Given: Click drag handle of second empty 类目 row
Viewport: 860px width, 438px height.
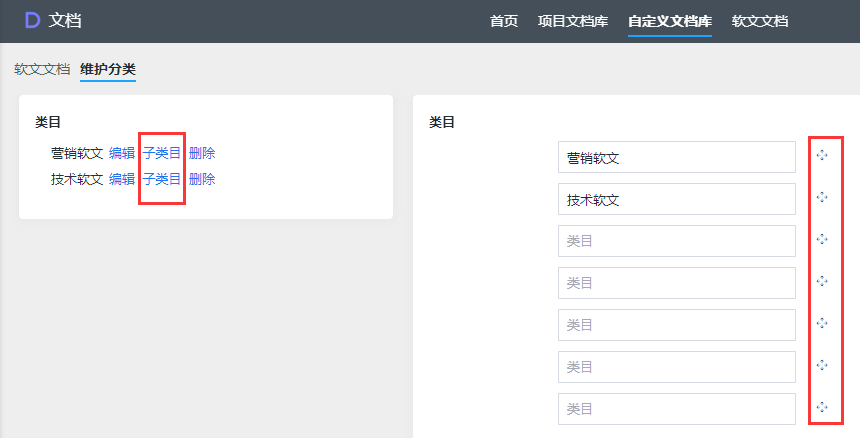Looking at the screenshot, I should point(822,282).
